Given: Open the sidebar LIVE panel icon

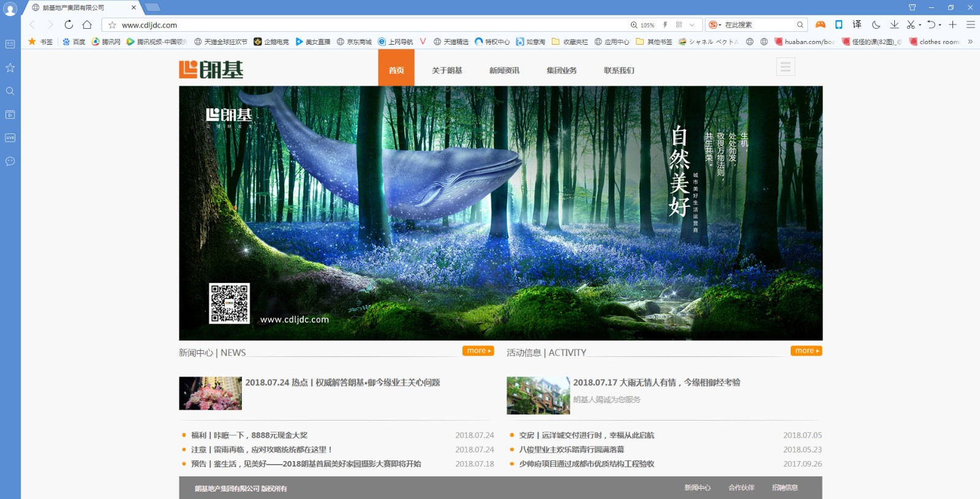Looking at the screenshot, I should 10,138.
